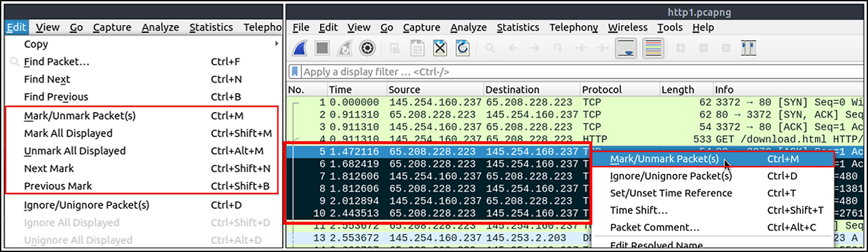Choose Set/Unset Time Reference

(712, 193)
